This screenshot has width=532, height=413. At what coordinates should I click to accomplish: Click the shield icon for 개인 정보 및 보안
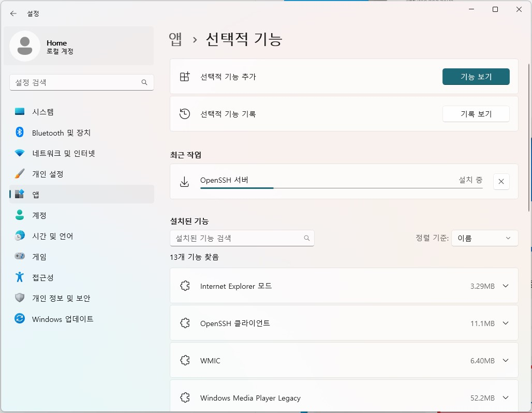(x=20, y=298)
